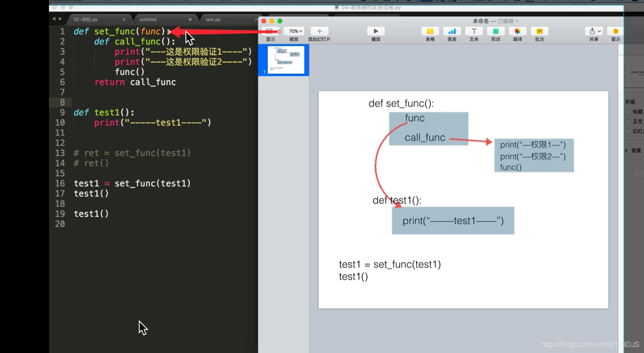This screenshot has height=353, width=644.
Task: Enable the 正文 checkbox in inspector
Action: [629, 121]
